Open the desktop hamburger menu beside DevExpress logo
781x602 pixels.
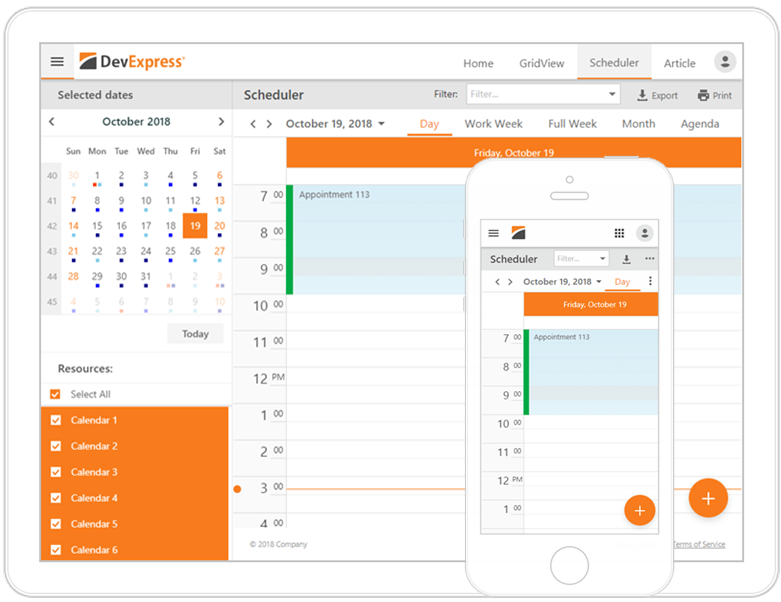[x=57, y=62]
